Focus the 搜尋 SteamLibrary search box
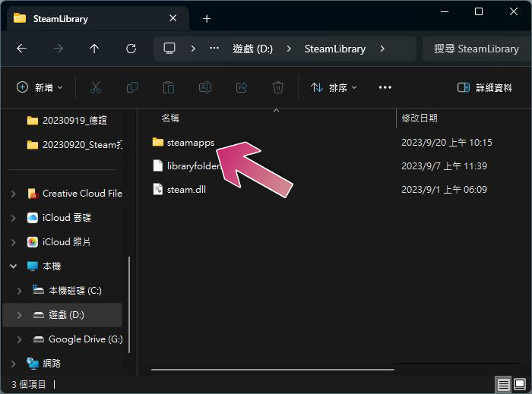Image resolution: width=532 pixels, height=394 pixels. tap(477, 49)
